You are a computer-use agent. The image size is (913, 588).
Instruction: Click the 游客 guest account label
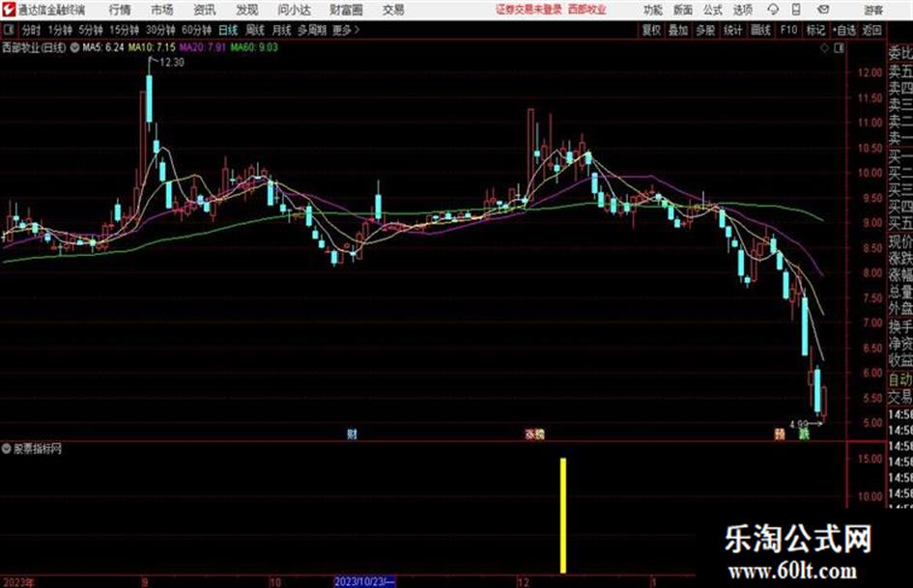pyautogui.click(x=873, y=10)
